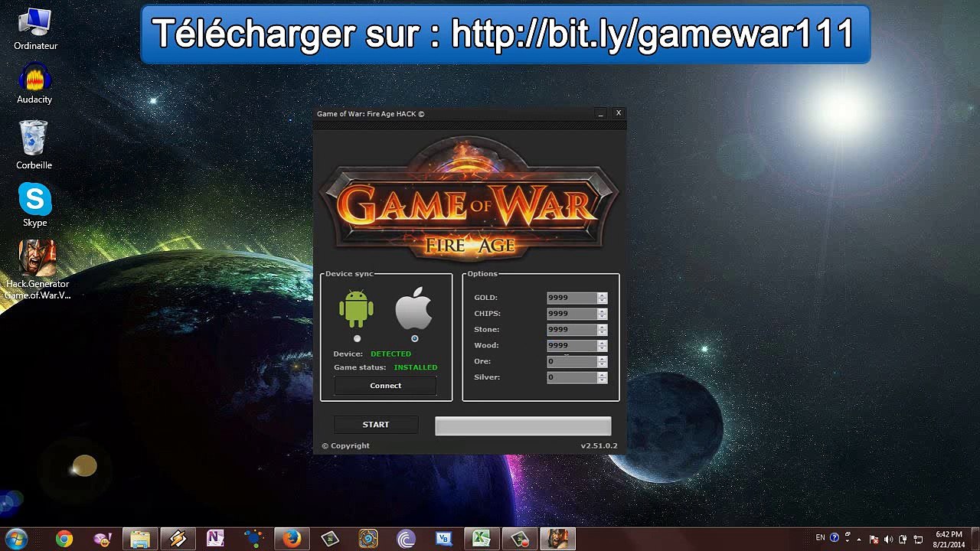Click the silver Apple logo icon

coord(413,309)
